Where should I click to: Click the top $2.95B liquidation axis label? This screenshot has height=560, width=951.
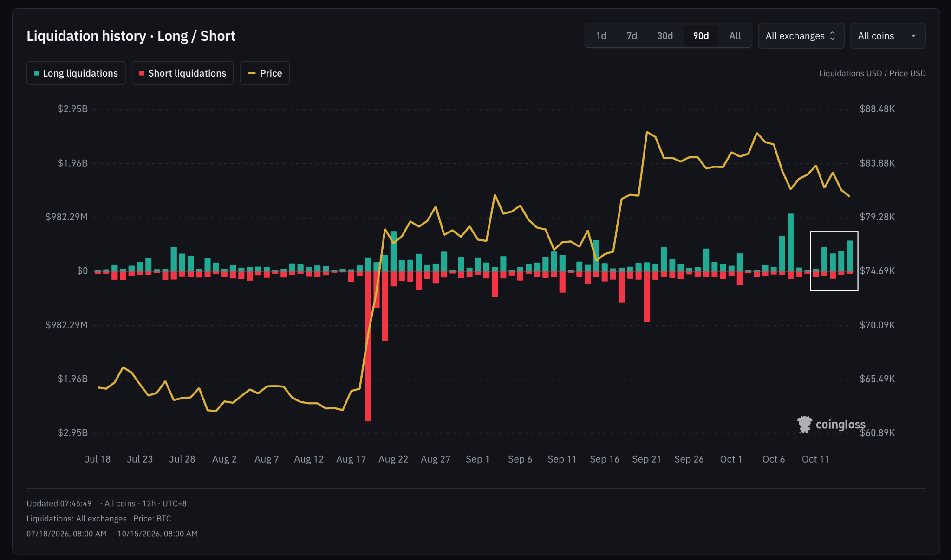pos(72,109)
